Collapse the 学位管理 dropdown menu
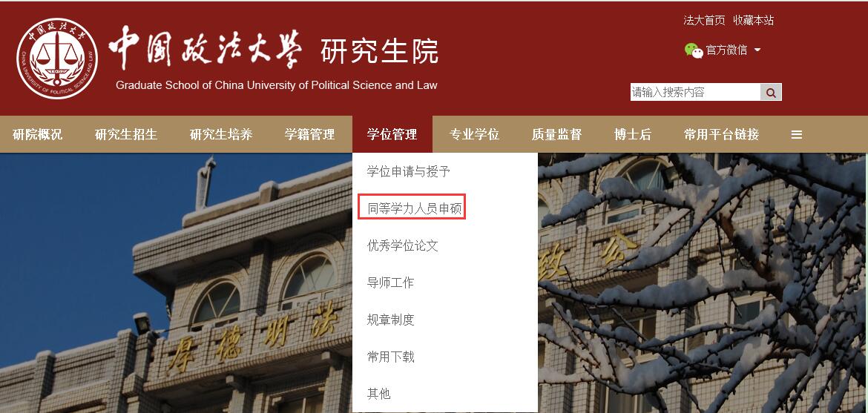The height and width of the screenshot is (413, 868). (392, 135)
